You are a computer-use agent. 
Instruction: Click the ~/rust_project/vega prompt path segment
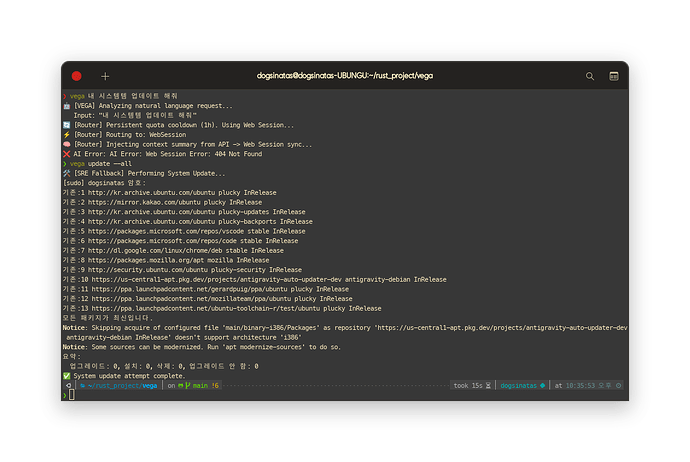click(122, 385)
